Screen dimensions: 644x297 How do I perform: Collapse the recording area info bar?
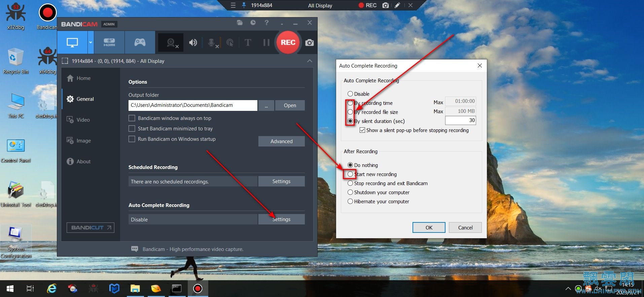click(310, 61)
